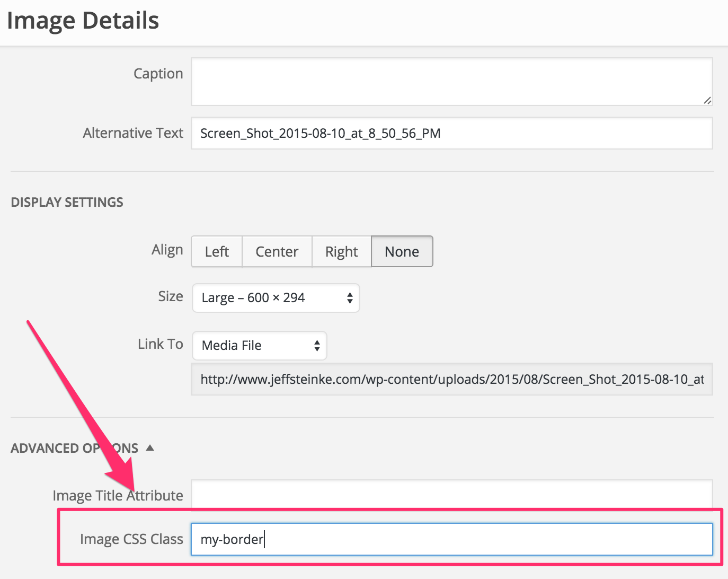Set alignment to Right
The width and height of the screenshot is (728, 579).
tap(342, 251)
